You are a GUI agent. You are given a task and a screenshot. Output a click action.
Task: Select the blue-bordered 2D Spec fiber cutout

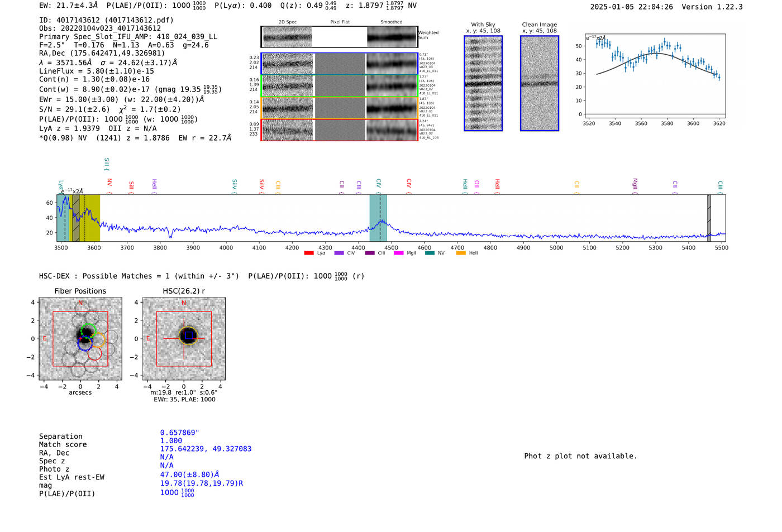click(287, 64)
